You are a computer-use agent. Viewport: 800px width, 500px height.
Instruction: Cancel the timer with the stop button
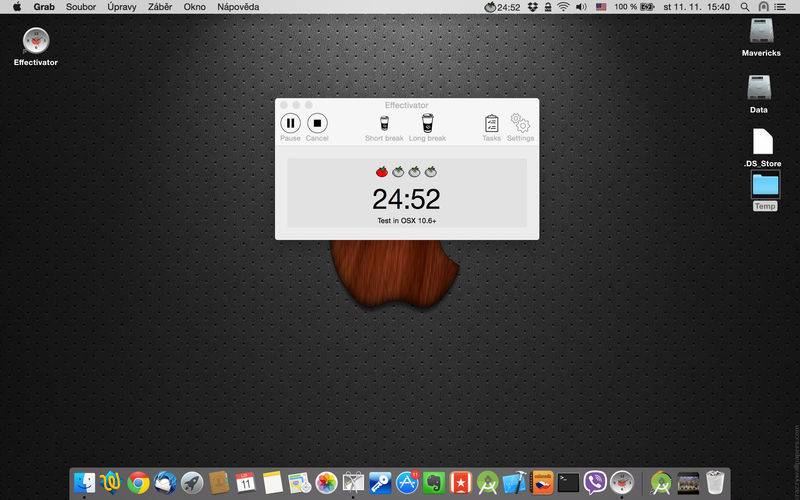tap(317, 123)
